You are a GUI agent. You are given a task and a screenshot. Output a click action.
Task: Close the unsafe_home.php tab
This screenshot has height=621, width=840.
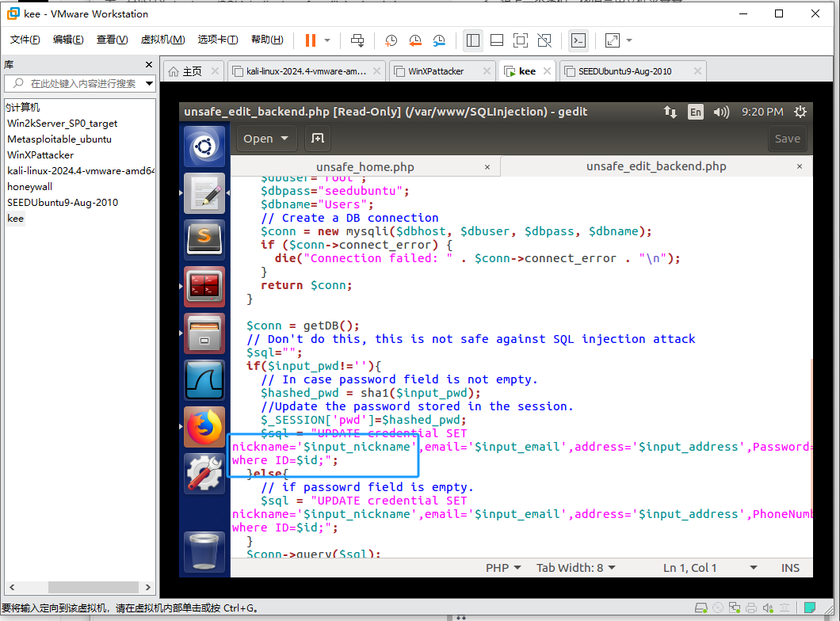(x=487, y=167)
